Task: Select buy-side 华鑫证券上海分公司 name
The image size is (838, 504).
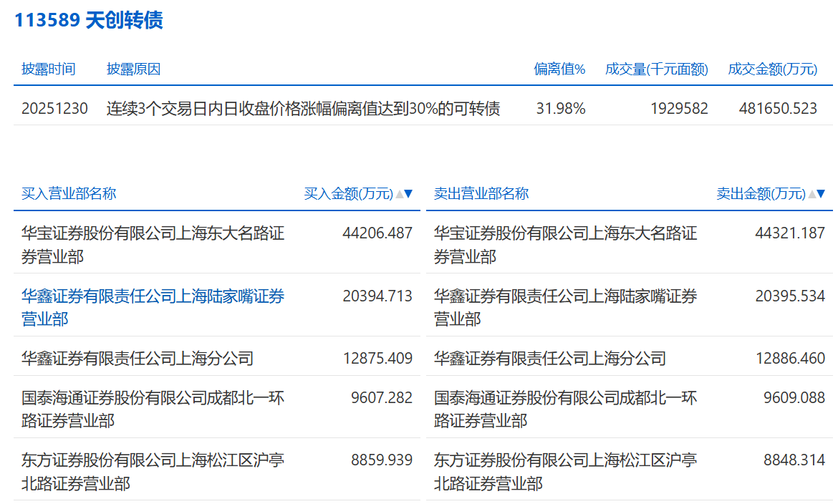Action: (138, 358)
